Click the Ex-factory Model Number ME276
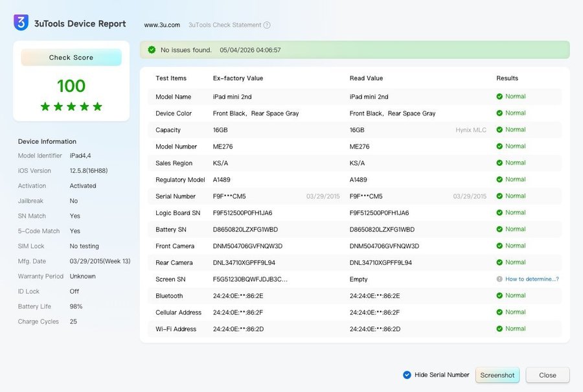The height and width of the screenshot is (392, 583). [222, 146]
